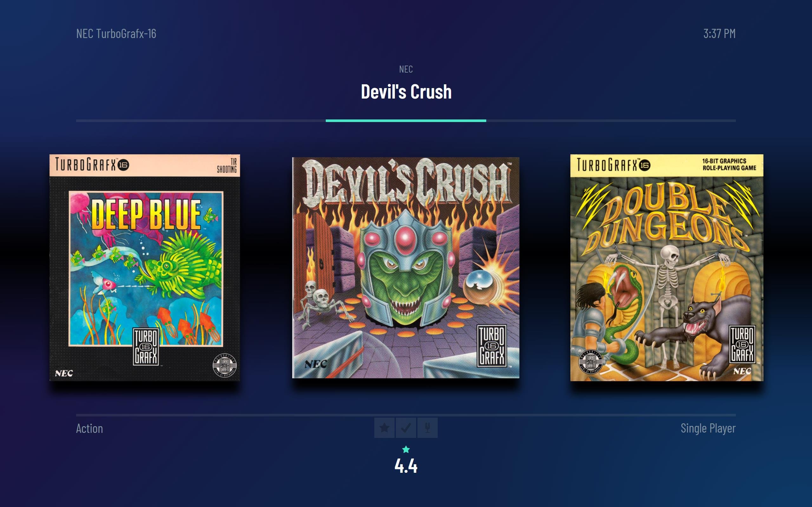Viewport: 812px width, 507px height.
Task: Click the Action genre label
Action: 89,428
